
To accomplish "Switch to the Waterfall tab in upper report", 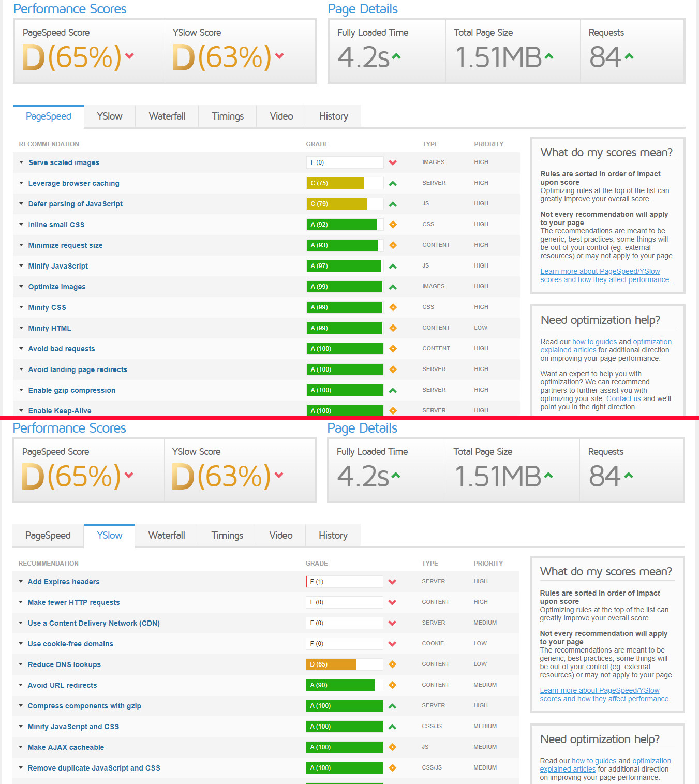I will pos(167,116).
